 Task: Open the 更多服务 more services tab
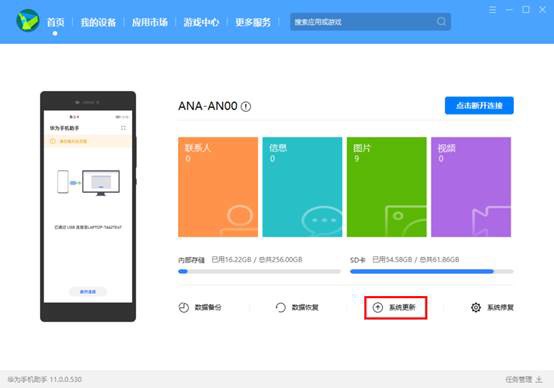pyautogui.click(x=253, y=22)
